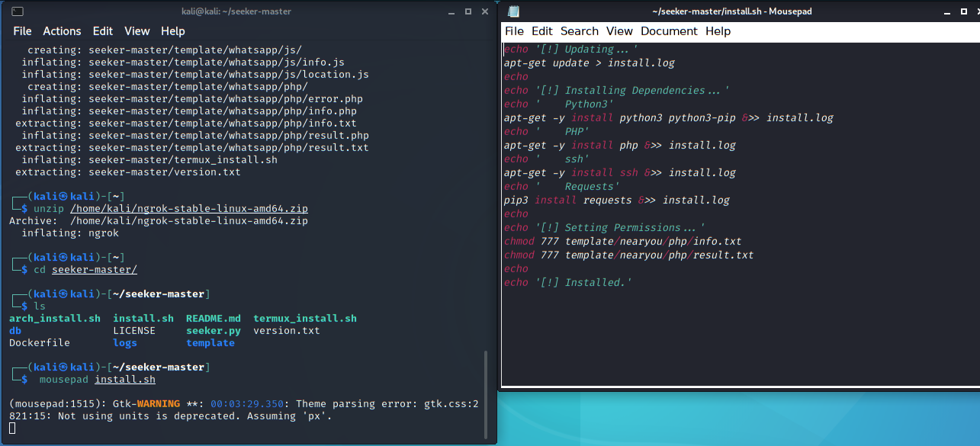Click version.txt in the ls listing
The width and height of the screenshot is (980, 446).
tap(287, 330)
